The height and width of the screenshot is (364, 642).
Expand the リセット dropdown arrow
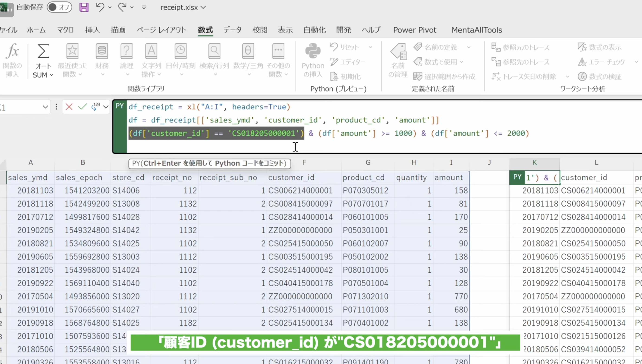coord(371,47)
